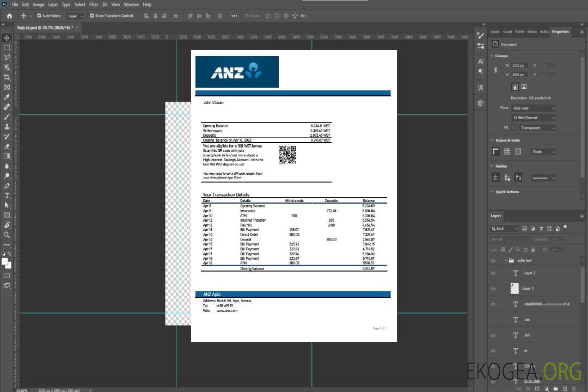
Task: Open the 16 Bits/Channel dropdown
Action: [533, 118]
